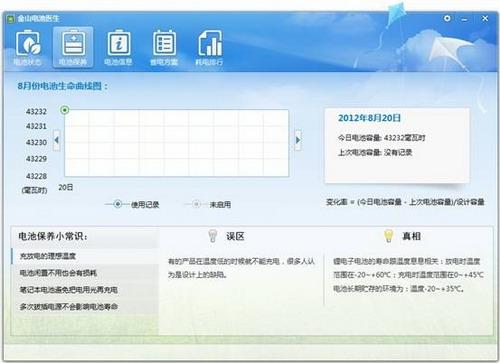This screenshot has width=500, height=363.
Task: Click the yellow bulb icon beside 真相
Action: 388,235
